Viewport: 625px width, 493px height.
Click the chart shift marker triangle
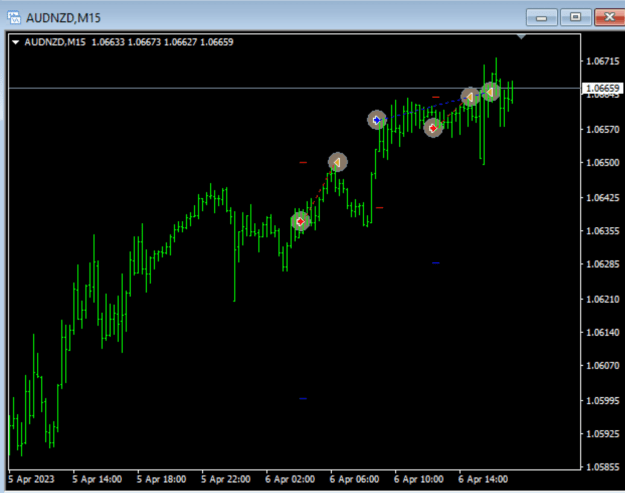[521, 37]
